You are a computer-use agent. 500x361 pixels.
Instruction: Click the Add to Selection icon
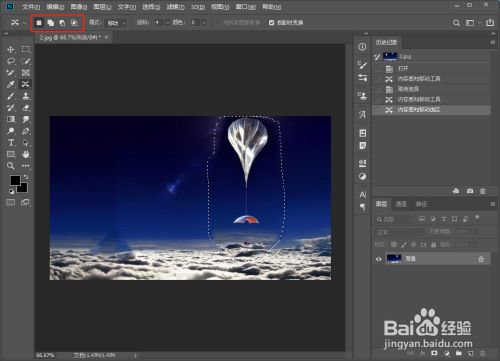(51, 23)
